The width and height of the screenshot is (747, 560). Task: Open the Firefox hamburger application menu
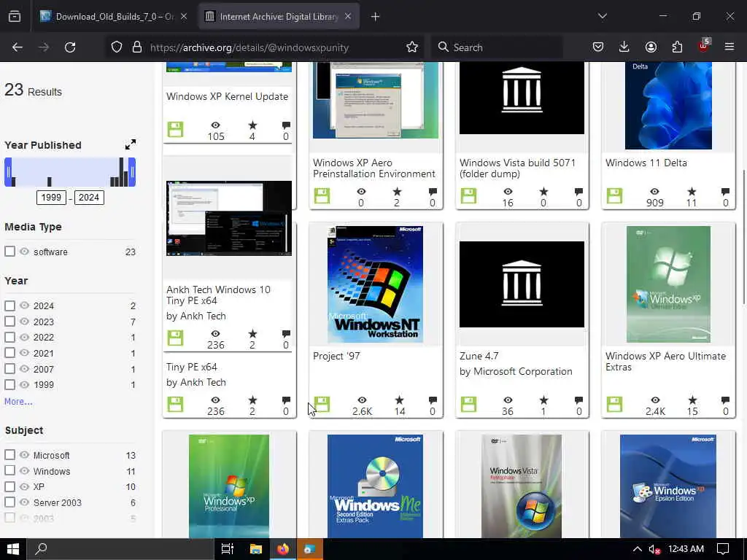(x=729, y=47)
